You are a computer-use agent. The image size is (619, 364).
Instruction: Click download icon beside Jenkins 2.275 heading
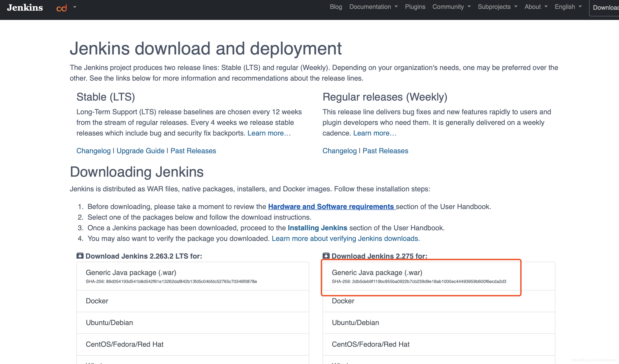click(x=326, y=256)
